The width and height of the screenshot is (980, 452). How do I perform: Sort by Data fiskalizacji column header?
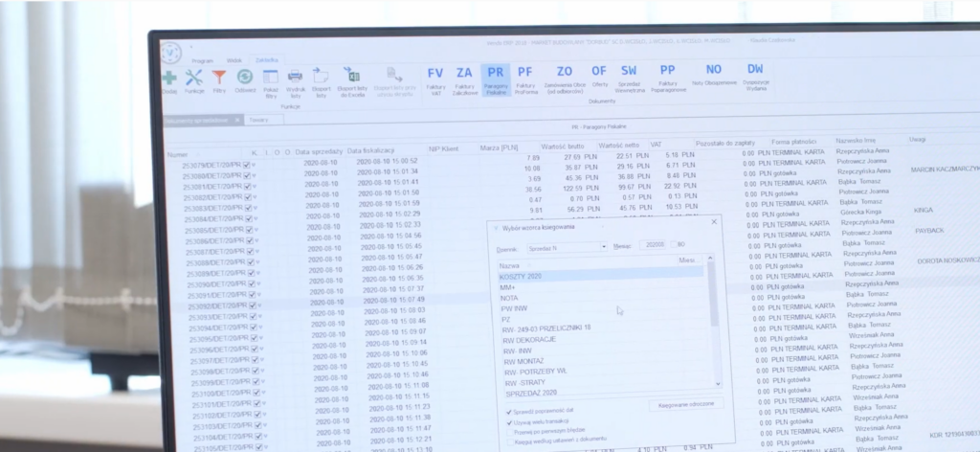pyautogui.click(x=371, y=150)
